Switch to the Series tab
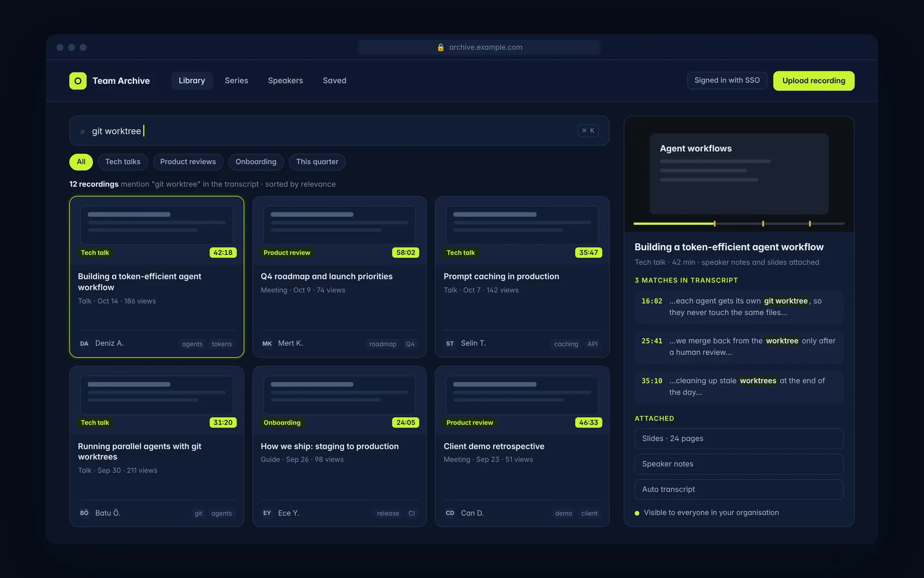 (x=236, y=81)
